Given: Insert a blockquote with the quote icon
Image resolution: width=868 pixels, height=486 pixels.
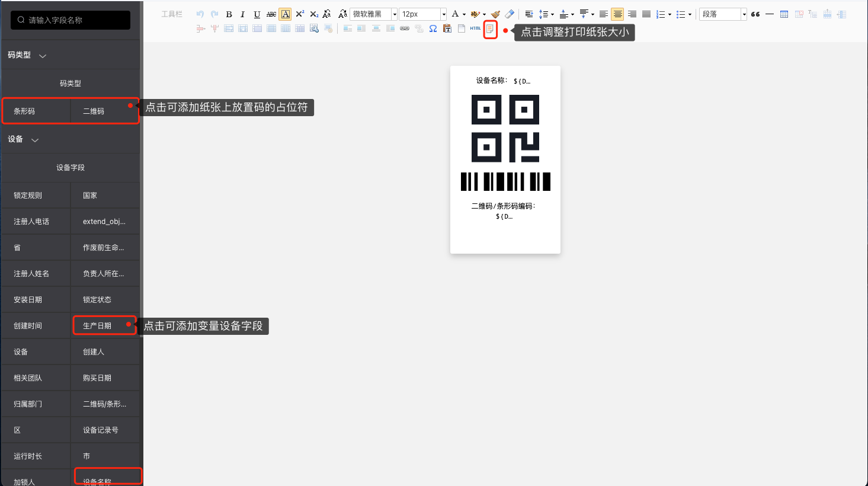Looking at the screenshot, I should click(755, 14).
